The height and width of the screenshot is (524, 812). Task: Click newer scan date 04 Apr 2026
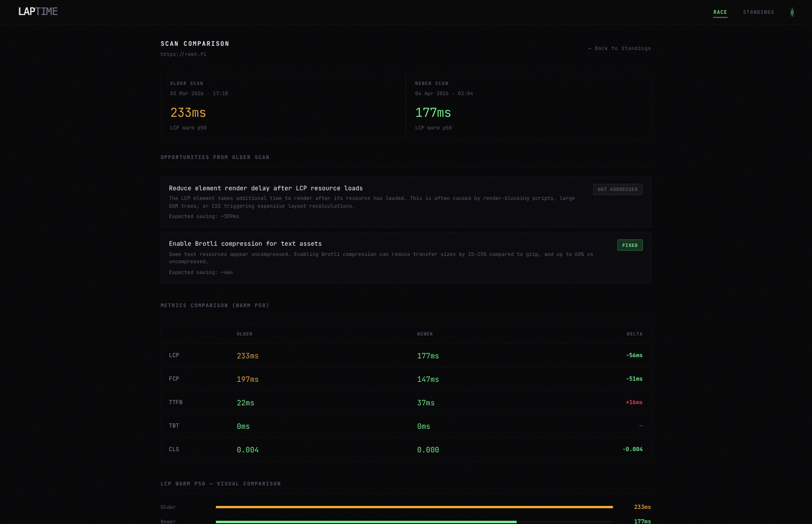444,93
